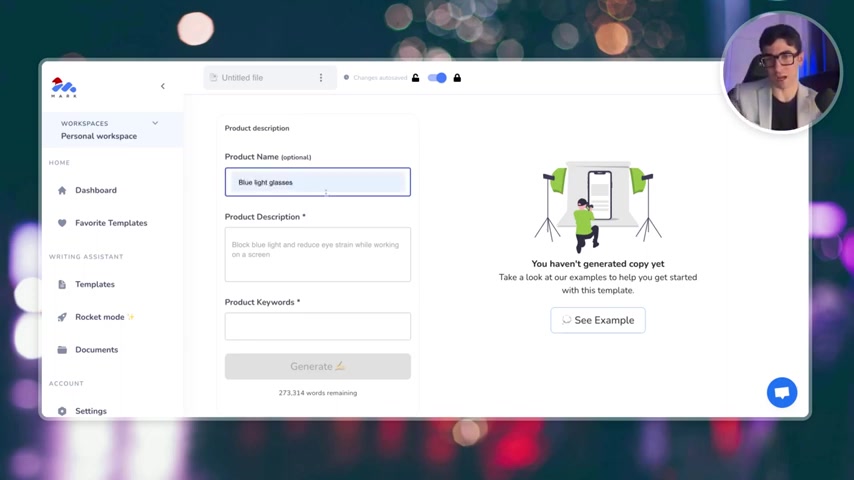This screenshot has height=480, width=854.
Task: Click the locked padlock icon
Action: (457, 78)
